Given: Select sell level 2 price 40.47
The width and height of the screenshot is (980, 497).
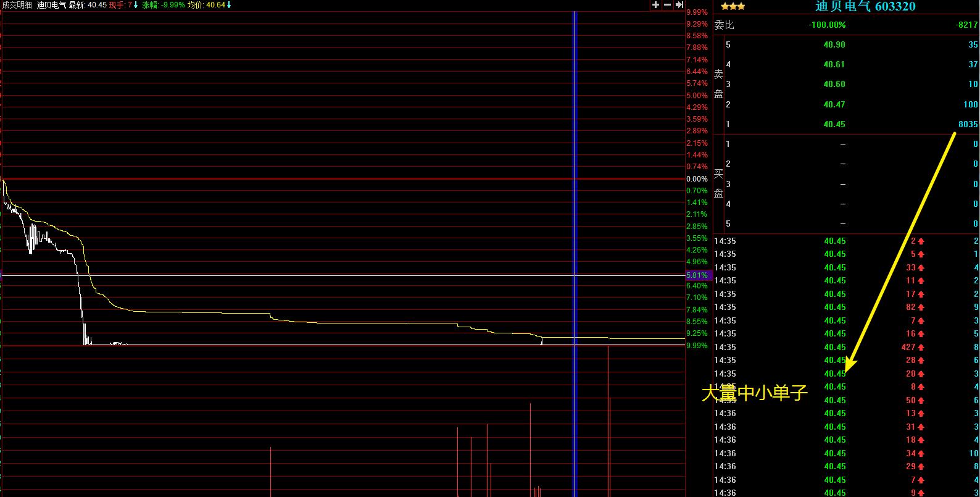Looking at the screenshot, I should tap(834, 105).
